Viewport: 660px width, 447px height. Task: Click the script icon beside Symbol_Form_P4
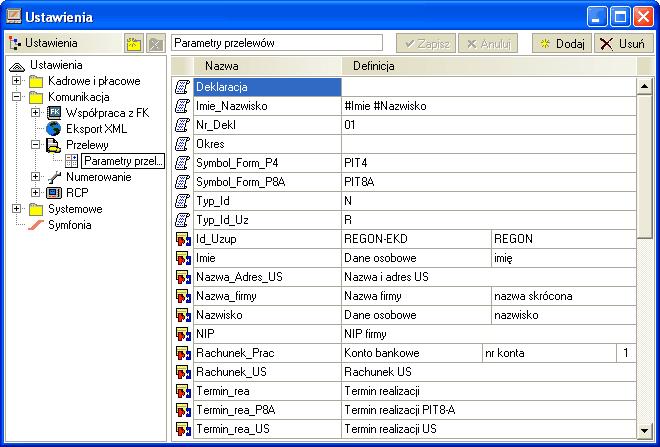[x=182, y=163]
